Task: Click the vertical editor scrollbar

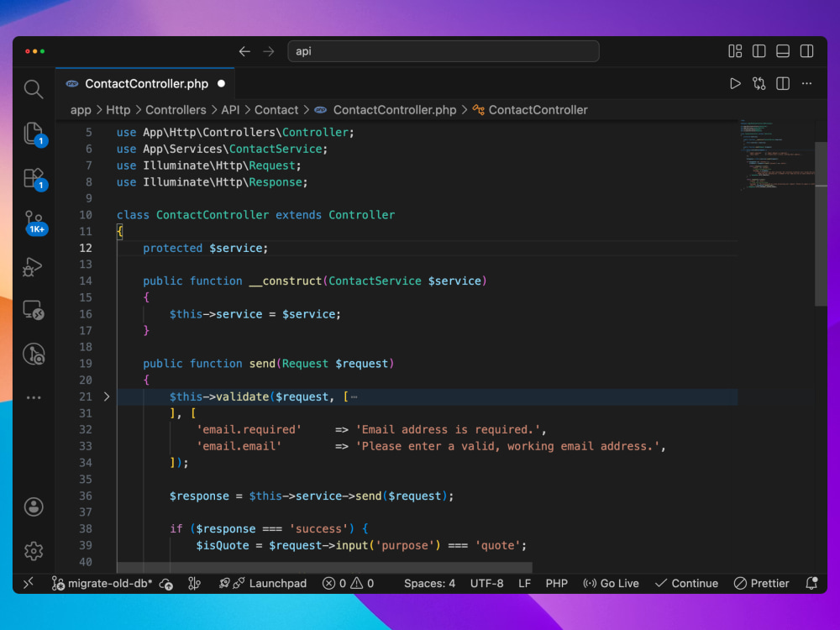Action: pyautogui.click(x=821, y=224)
